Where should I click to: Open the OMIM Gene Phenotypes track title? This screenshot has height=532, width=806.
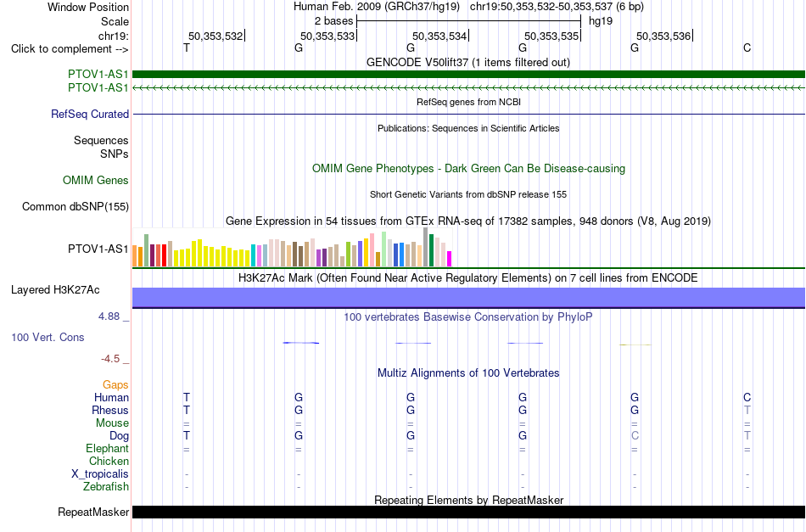[x=468, y=169]
